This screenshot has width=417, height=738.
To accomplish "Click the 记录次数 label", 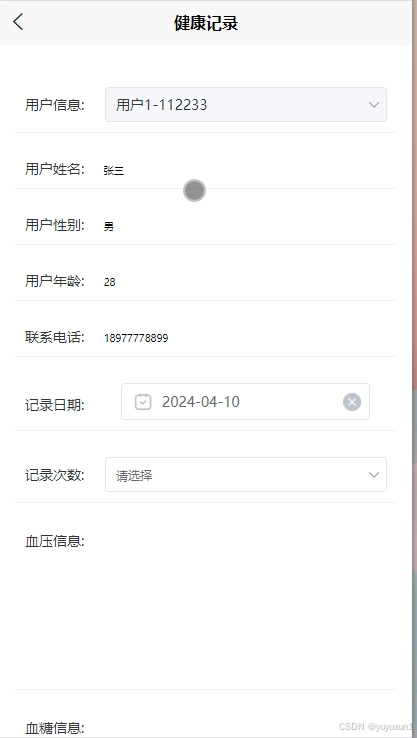I will (55, 475).
